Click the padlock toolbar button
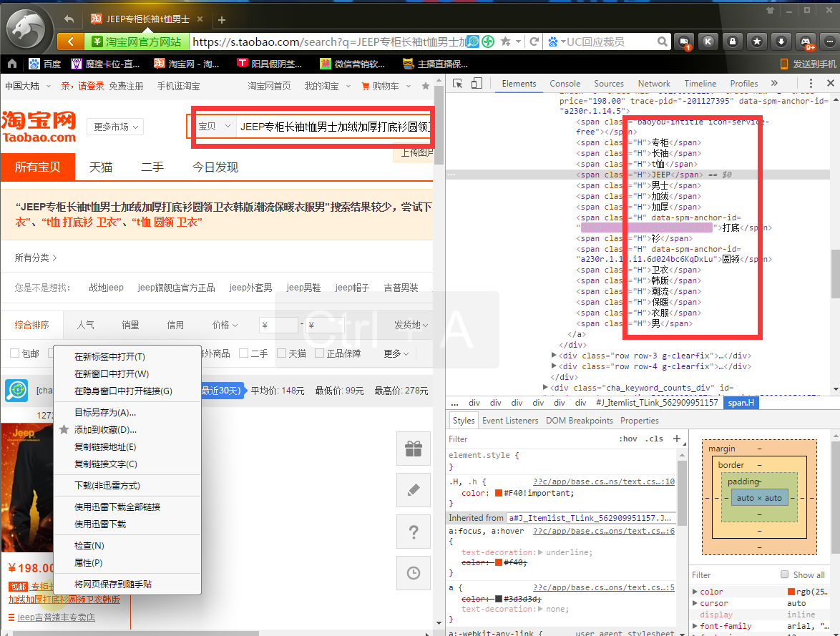Screen dimensions: 840x636 [733, 41]
